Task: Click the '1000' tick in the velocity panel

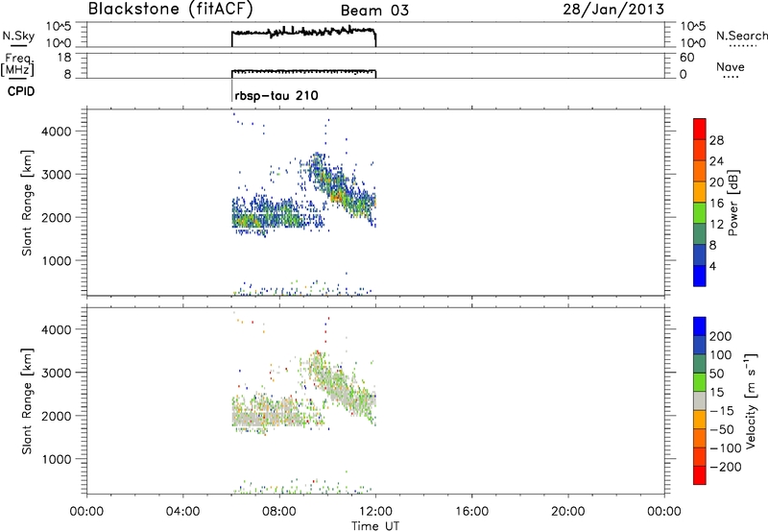Action: pyautogui.click(x=57, y=459)
